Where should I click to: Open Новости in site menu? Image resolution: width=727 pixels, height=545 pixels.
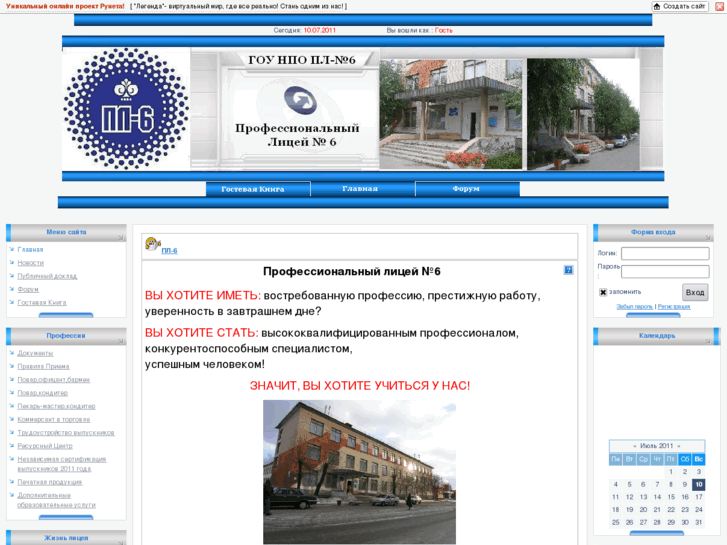pos(31,263)
